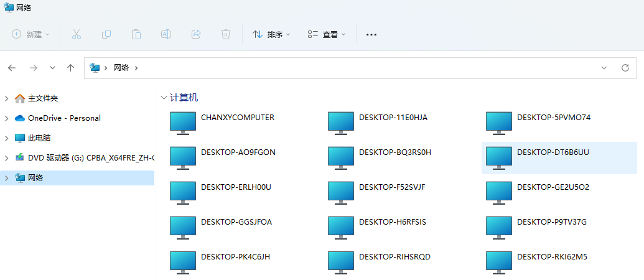Open the 排序 (Sort) dropdown
The width and height of the screenshot is (644, 280).
(271, 34)
